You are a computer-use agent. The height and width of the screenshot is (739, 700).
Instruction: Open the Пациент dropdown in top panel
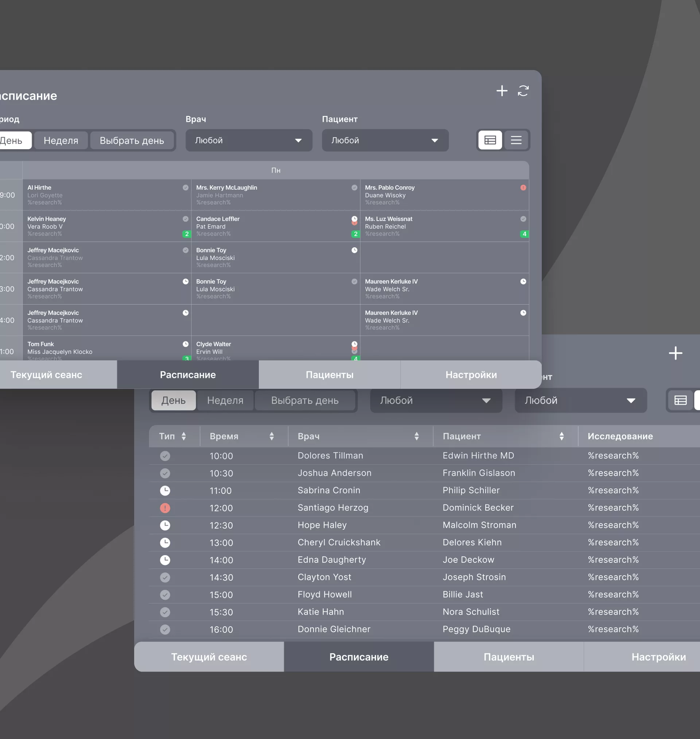tap(385, 140)
